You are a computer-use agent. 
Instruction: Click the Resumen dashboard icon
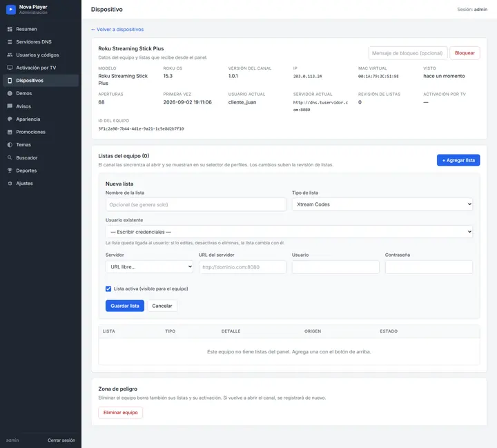click(10, 29)
